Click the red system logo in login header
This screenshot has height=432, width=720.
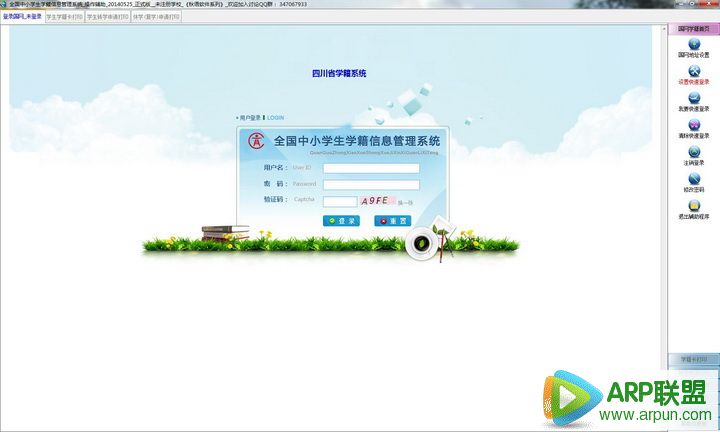(x=257, y=141)
